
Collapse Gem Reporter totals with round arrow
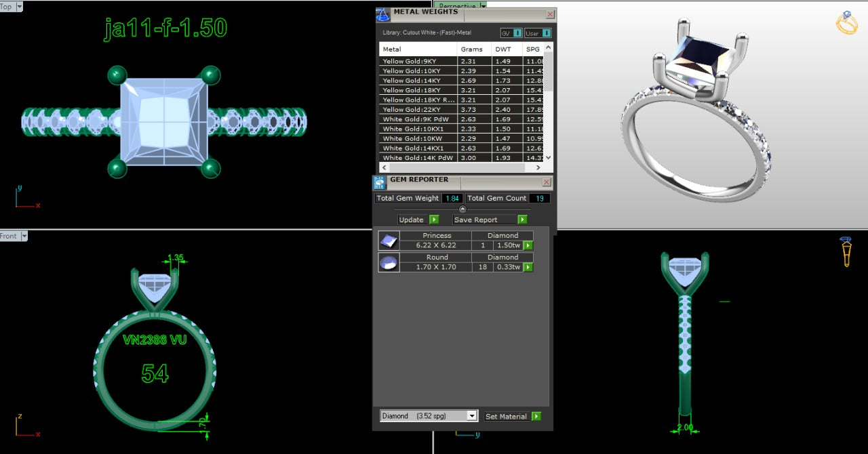coord(462,209)
